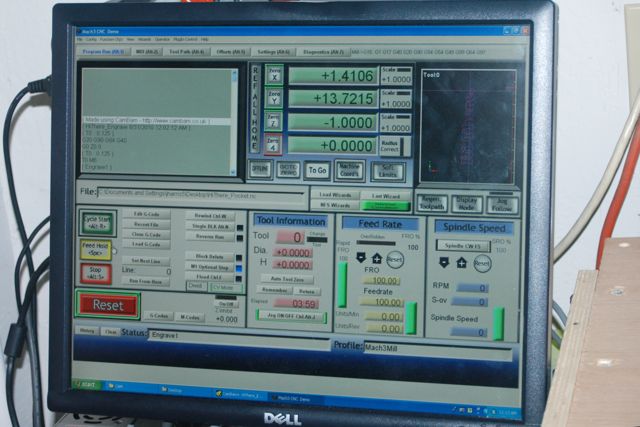Toggle Soft Limits
The height and width of the screenshot is (427, 640).
point(388,171)
